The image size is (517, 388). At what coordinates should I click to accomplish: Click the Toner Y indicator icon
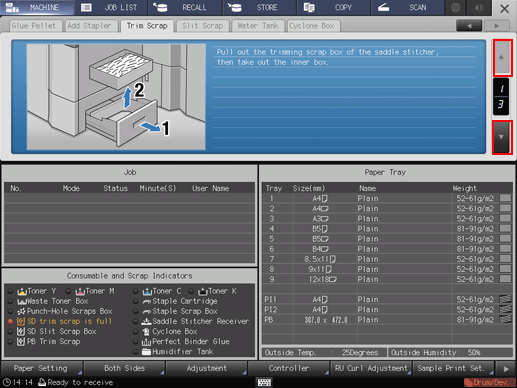click(22, 291)
